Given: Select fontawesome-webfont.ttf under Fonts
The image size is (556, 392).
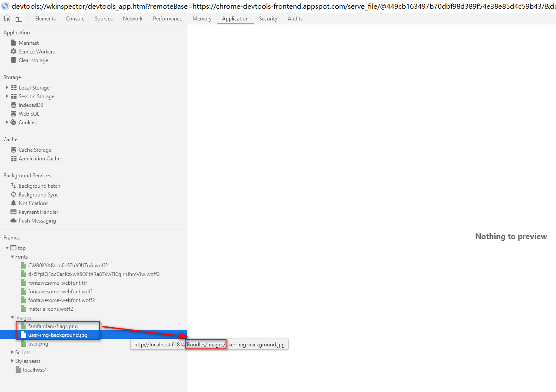Looking at the screenshot, I should tap(57, 282).
